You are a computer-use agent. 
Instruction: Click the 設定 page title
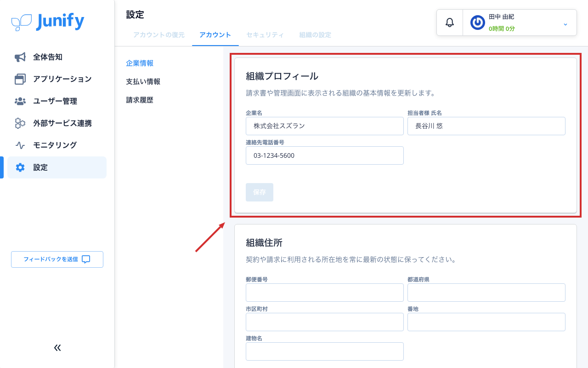(135, 15)
